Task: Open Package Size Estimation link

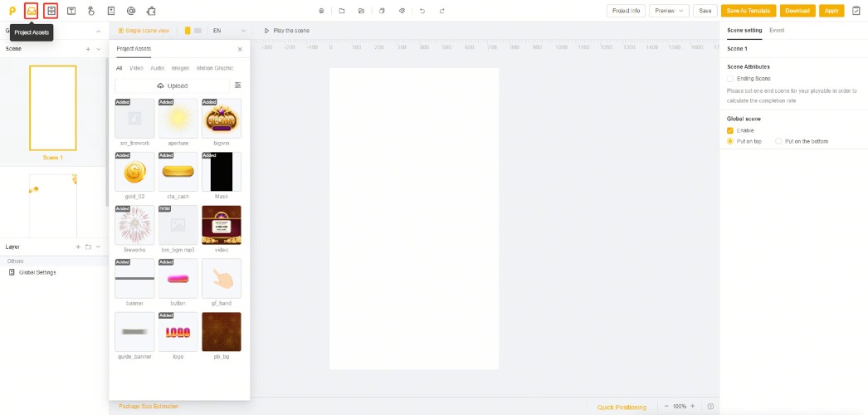Action: [149, 406]
